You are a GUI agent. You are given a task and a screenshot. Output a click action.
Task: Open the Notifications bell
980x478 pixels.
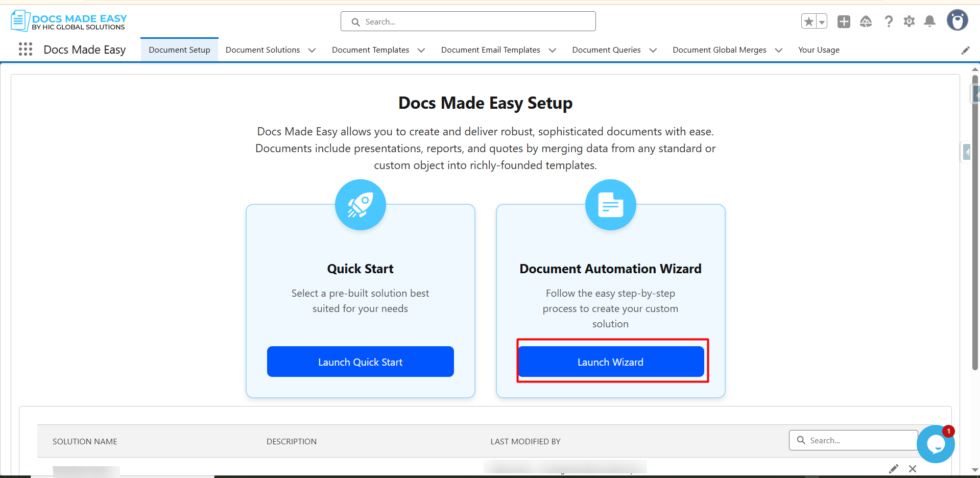coord(930,21)
